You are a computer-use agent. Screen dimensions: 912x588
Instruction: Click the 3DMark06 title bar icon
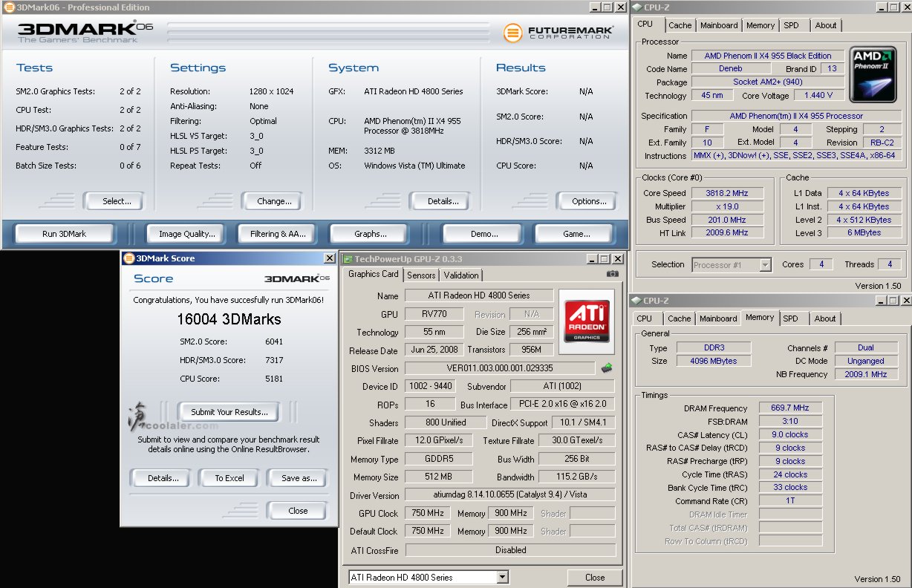pos(8,7)
